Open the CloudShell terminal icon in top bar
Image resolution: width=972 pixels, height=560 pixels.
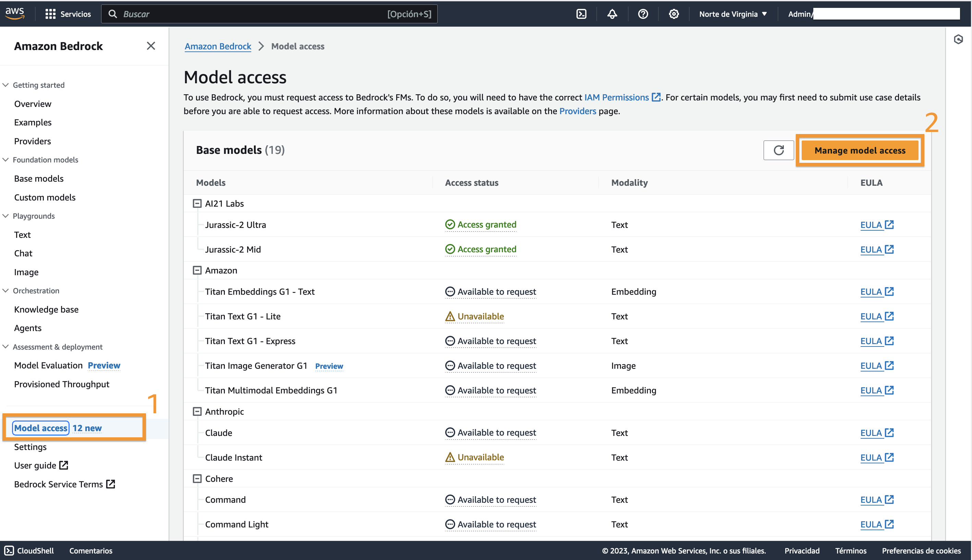pyautogui.click(x=581, y=14)
